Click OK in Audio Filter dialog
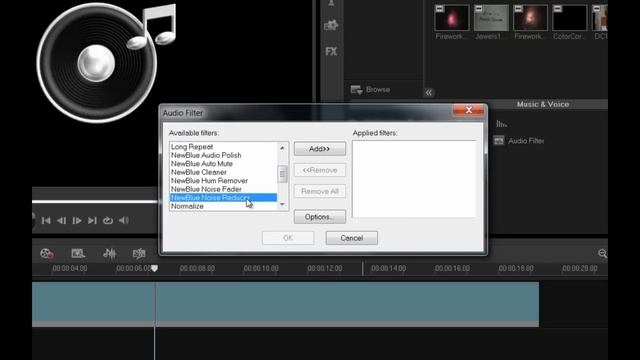 click(288, 238)
